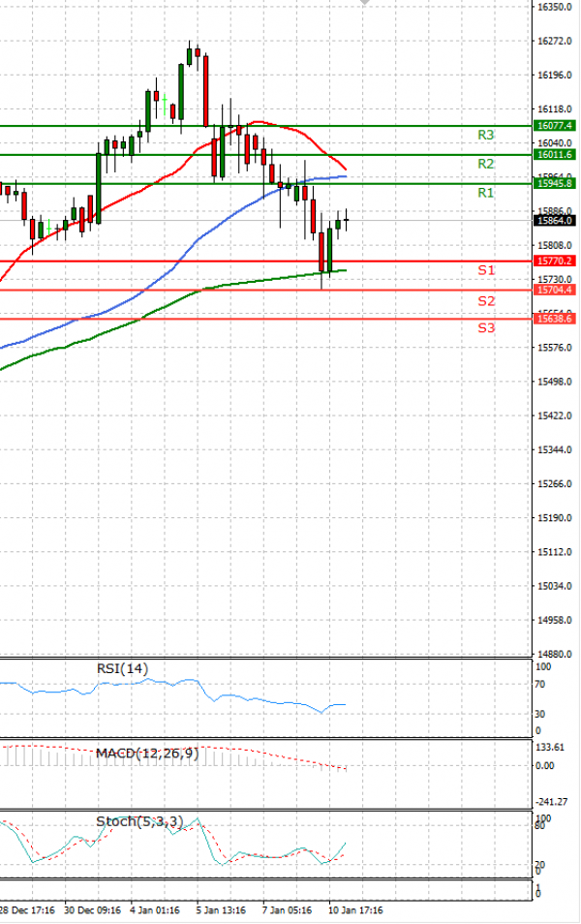Select the S3 label on the chart
Viewport: 581px width, 924px height.
pyautogui.click(x=486, y=327)
